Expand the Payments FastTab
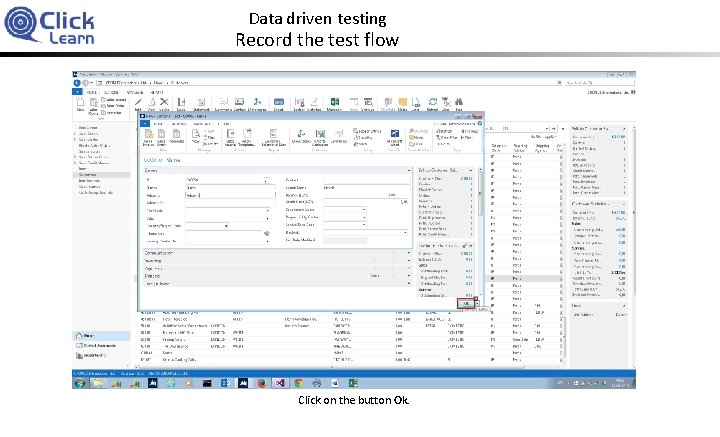 coord(276,269)
